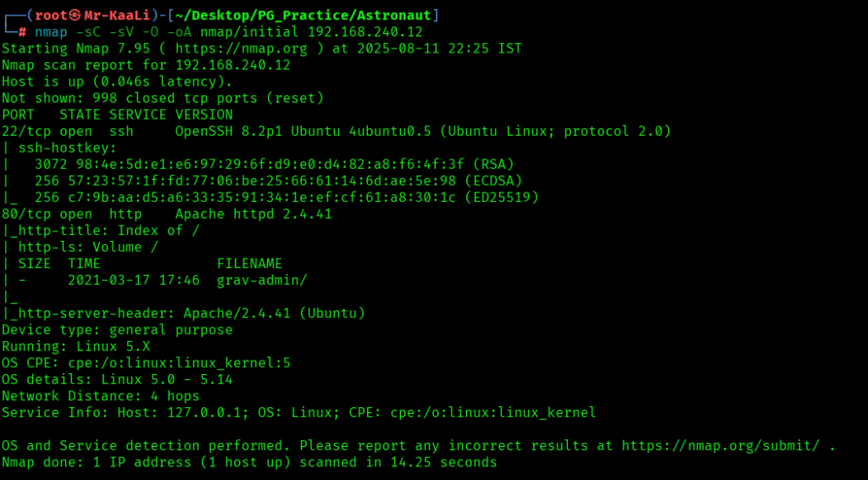Screen dimensions: 868x480
Task: Click the root username in the prompt
Action: point(51,15)
